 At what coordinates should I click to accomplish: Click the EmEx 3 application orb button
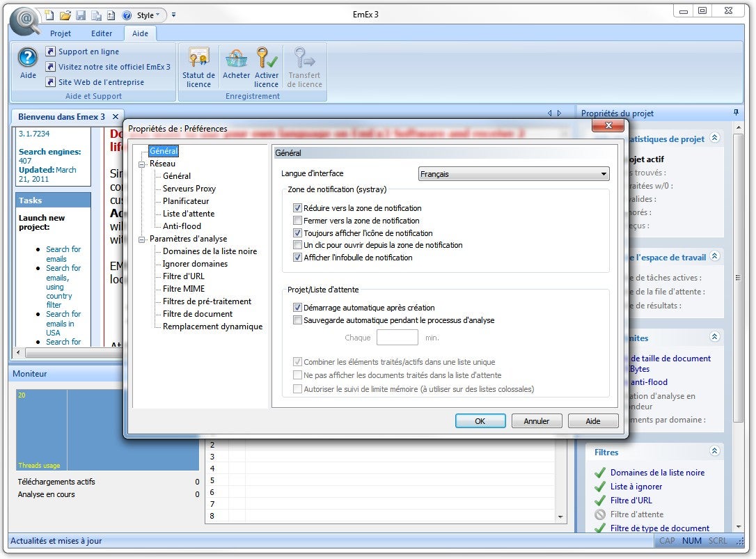26,21
